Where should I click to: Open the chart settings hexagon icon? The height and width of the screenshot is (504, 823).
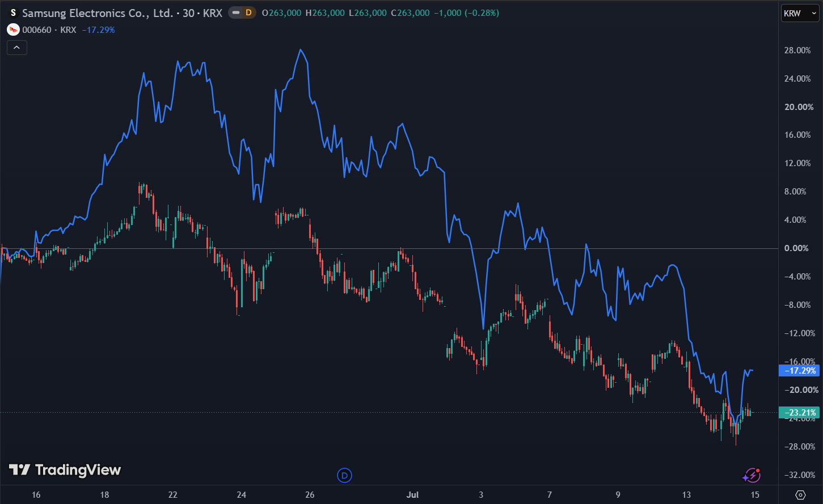(x=800, y=495)
